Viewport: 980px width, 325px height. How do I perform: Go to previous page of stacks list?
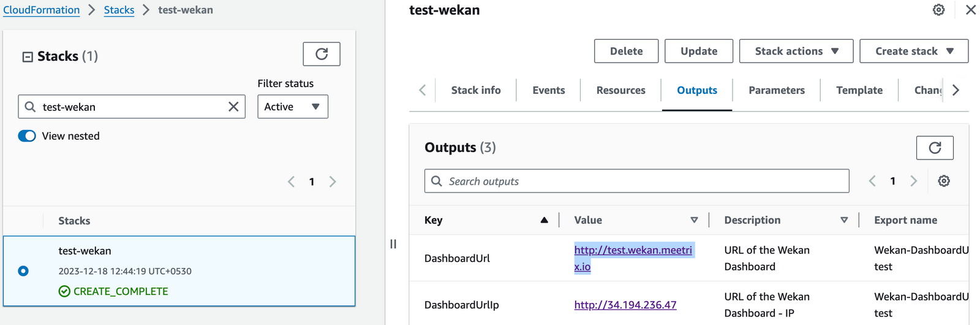[x=291, y=182]
